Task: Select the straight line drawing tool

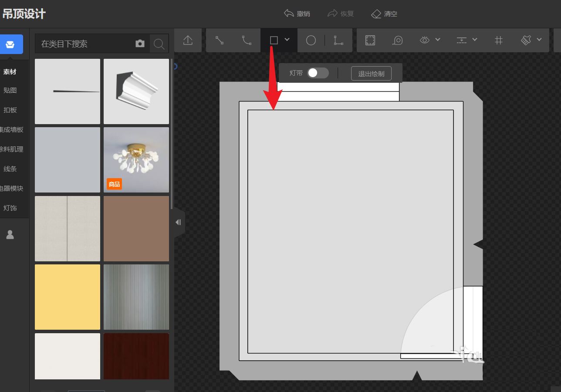Action: click(220, 41)
